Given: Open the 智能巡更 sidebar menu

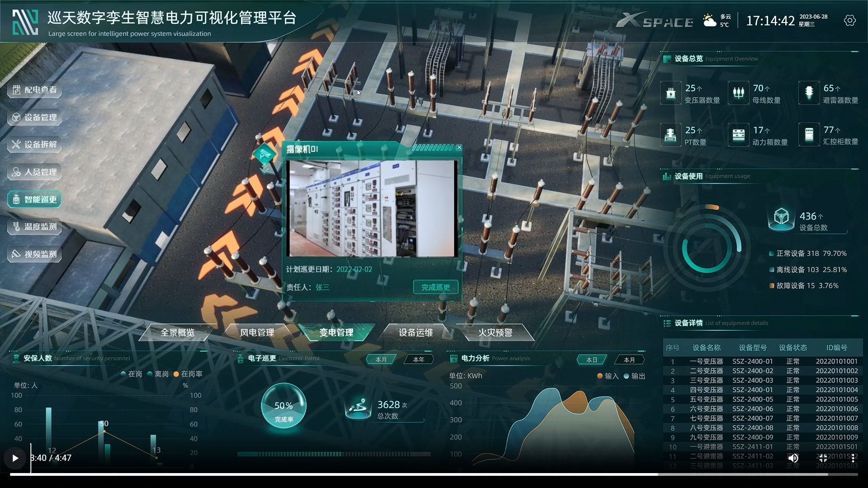Looking at the screenshot, I should (35, 199).
